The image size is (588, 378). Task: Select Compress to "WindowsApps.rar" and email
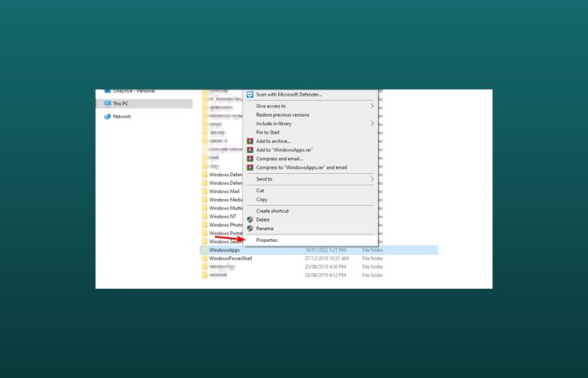click(x=302, y=168)
